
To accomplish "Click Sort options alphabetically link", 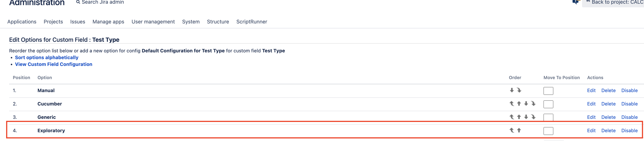I will click(x=47, y=57).
